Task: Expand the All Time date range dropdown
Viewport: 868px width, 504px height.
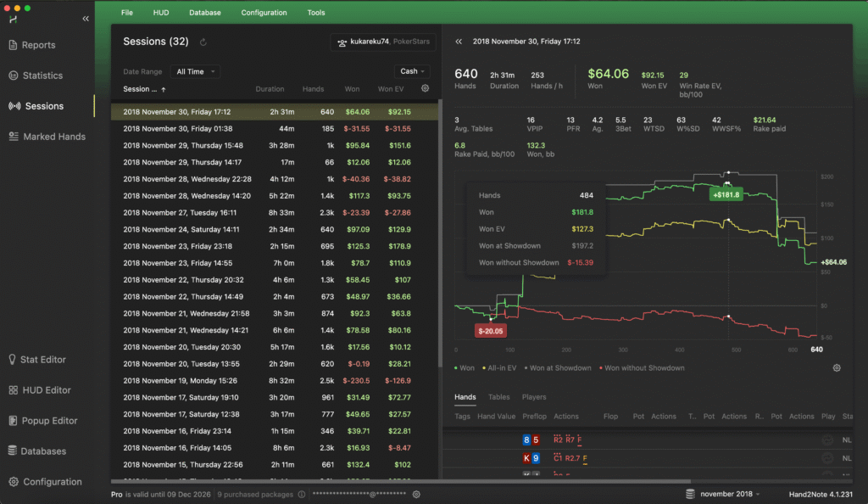Action: click(195, 72)
